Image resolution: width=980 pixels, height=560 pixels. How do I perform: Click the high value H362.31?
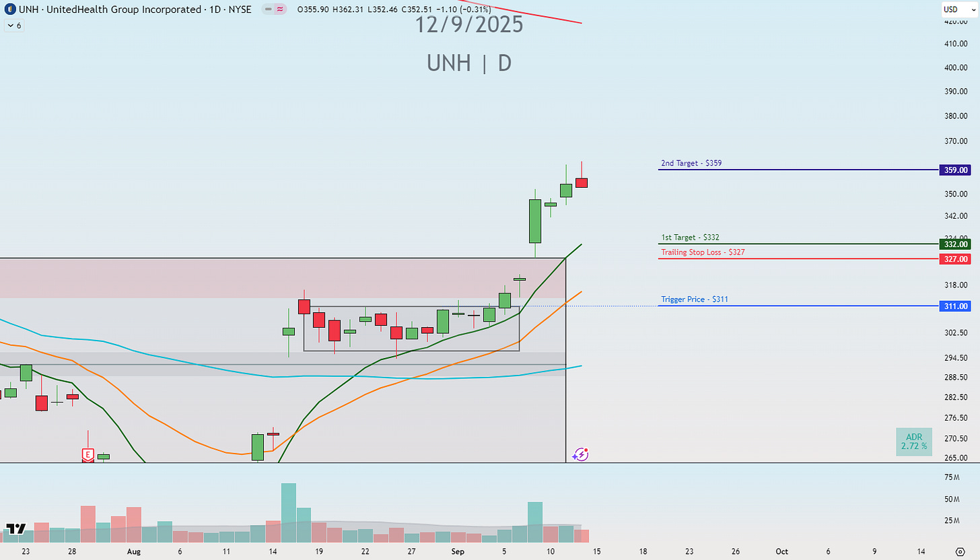point(349,9)
